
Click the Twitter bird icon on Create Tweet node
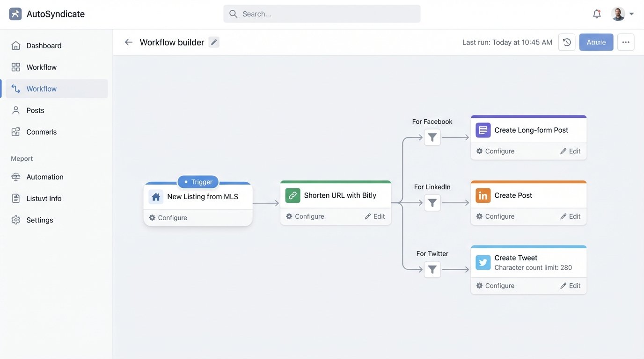[483, 261]
